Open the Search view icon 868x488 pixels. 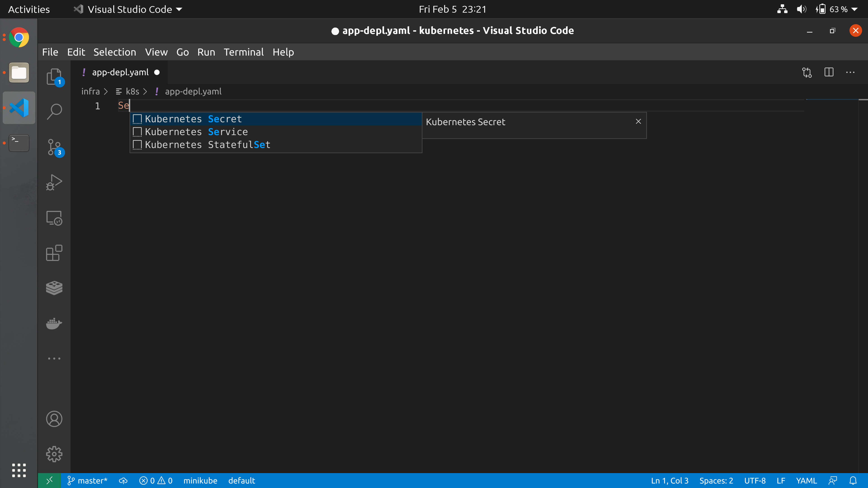coord(54,111)
